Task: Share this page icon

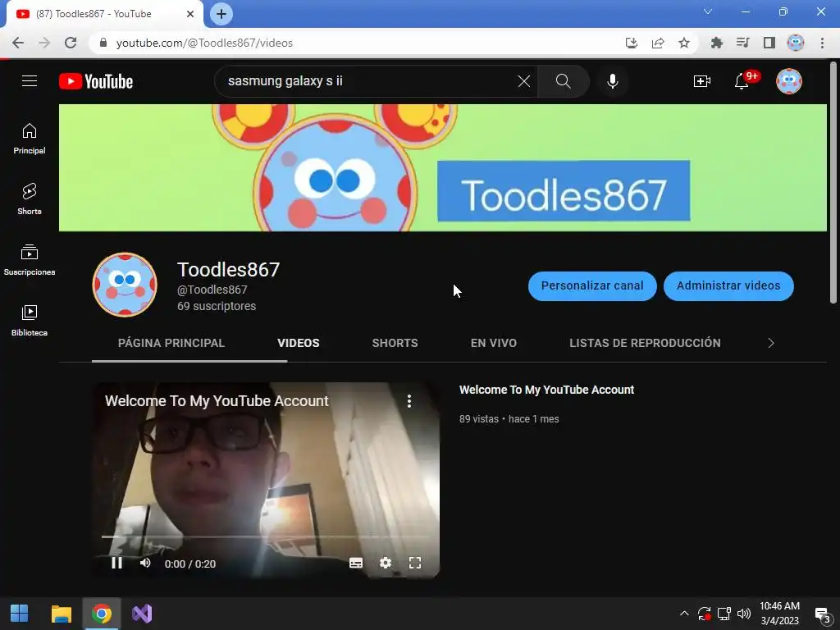Action: click(658, 43)
